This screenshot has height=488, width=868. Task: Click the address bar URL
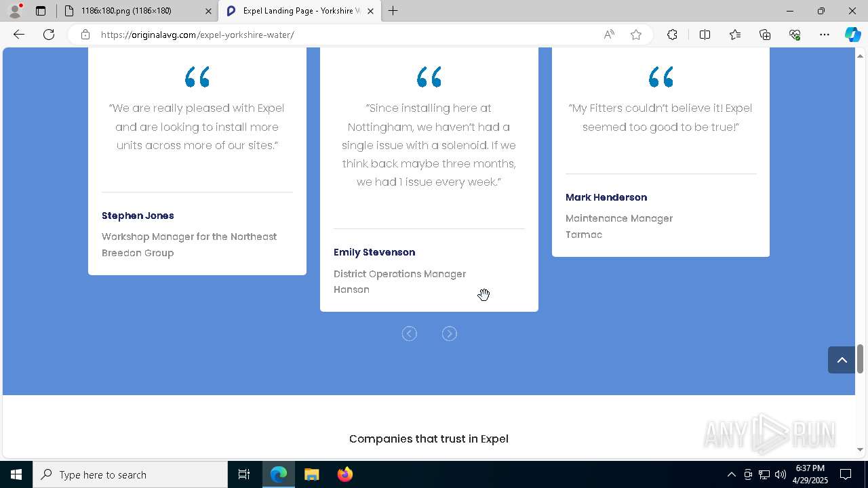(x=197, y=35)
